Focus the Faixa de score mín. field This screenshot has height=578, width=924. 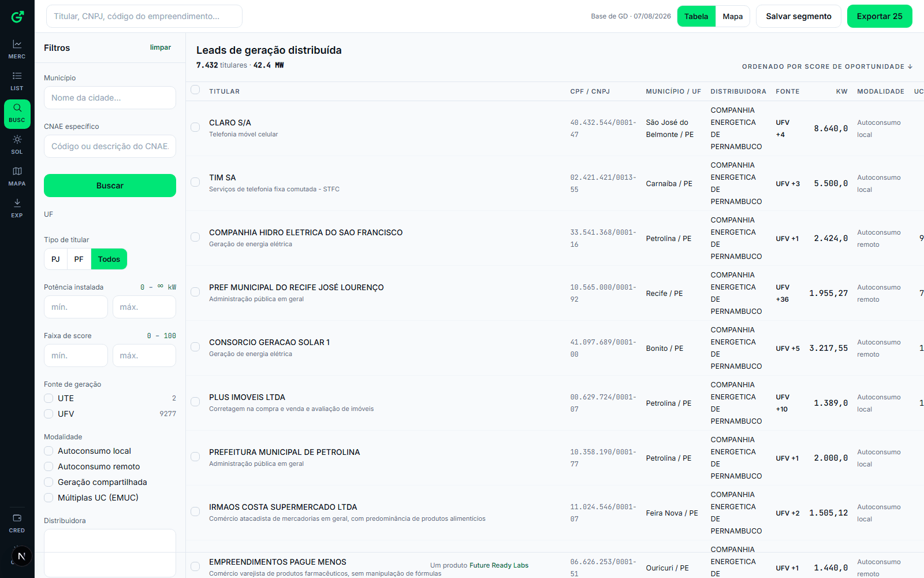(76, 355)
